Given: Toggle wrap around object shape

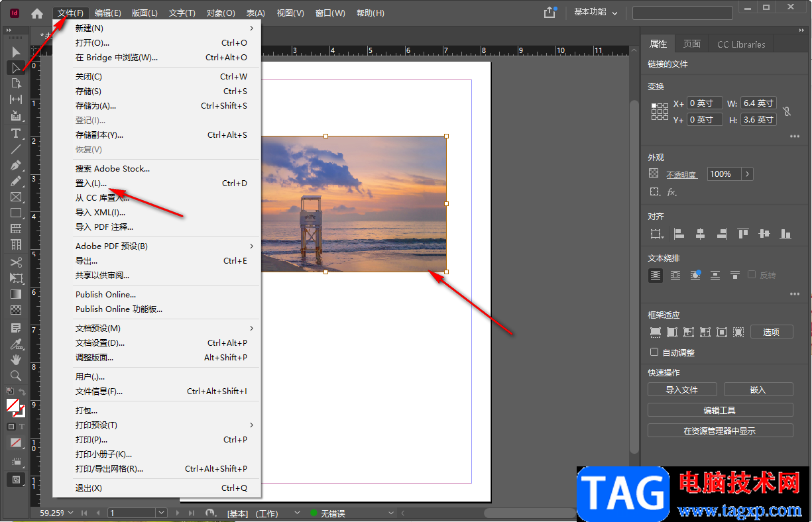Looking at the screenshot, I should (x=695, y=275).
